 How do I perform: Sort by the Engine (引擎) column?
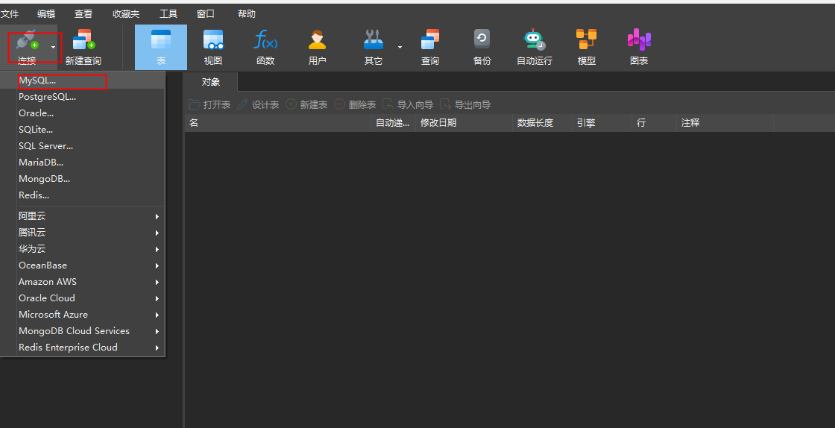click(602, 123)
